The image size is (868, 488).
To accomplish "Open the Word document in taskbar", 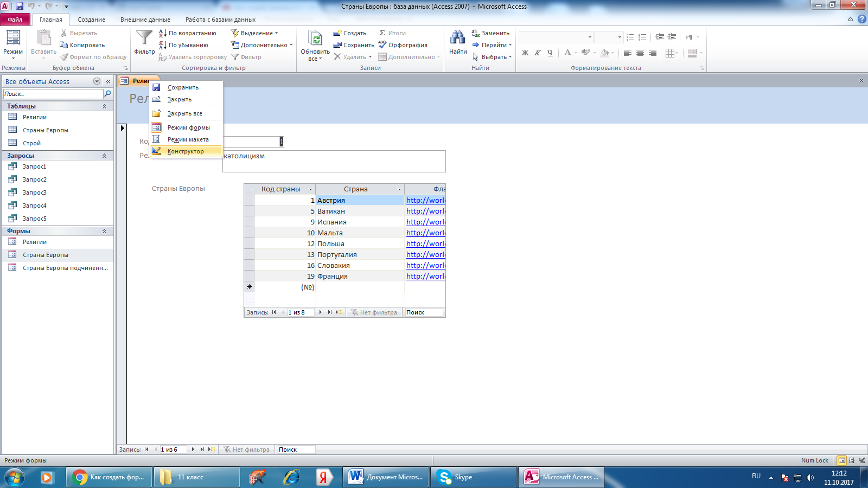I will point(387,477).
